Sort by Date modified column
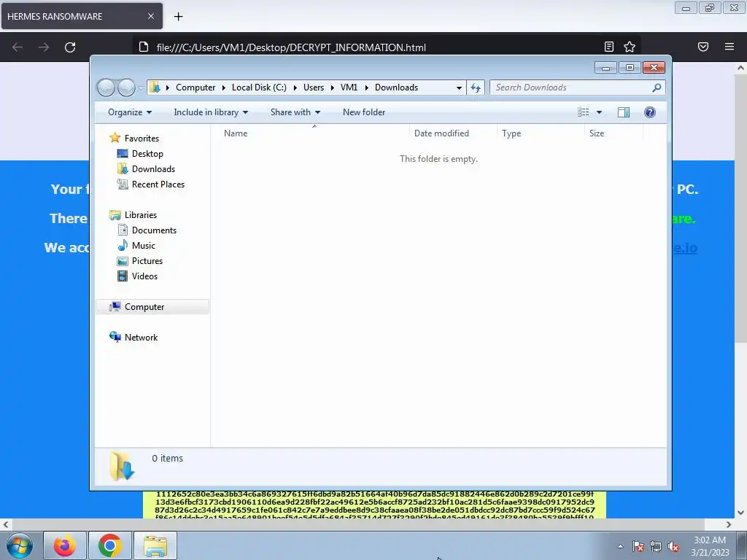 point(453,133)
